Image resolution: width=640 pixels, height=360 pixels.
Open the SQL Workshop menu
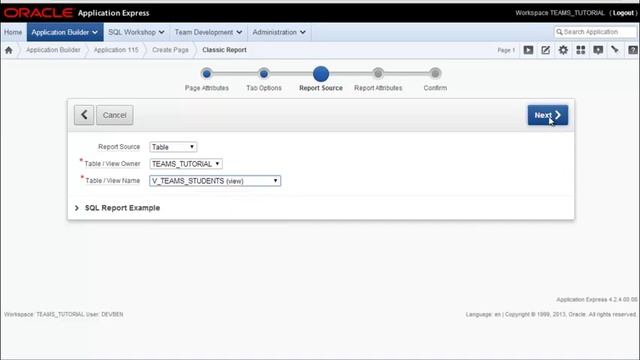136,32
